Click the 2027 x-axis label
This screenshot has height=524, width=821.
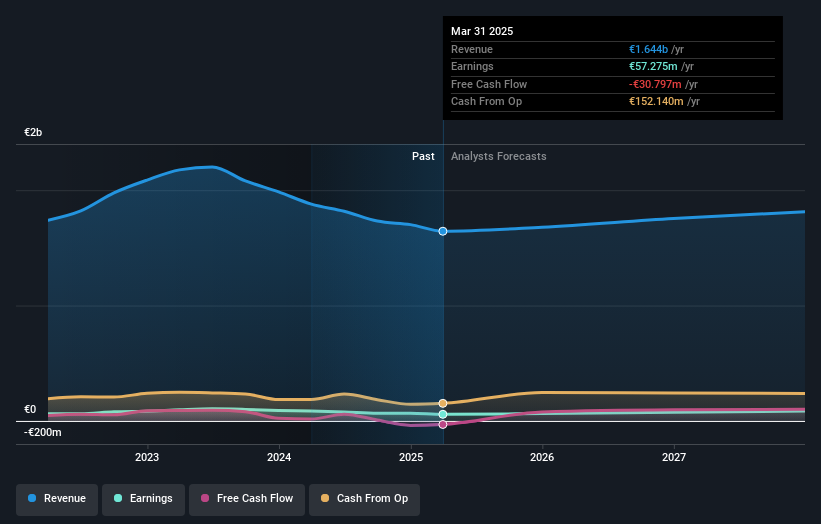674,457
